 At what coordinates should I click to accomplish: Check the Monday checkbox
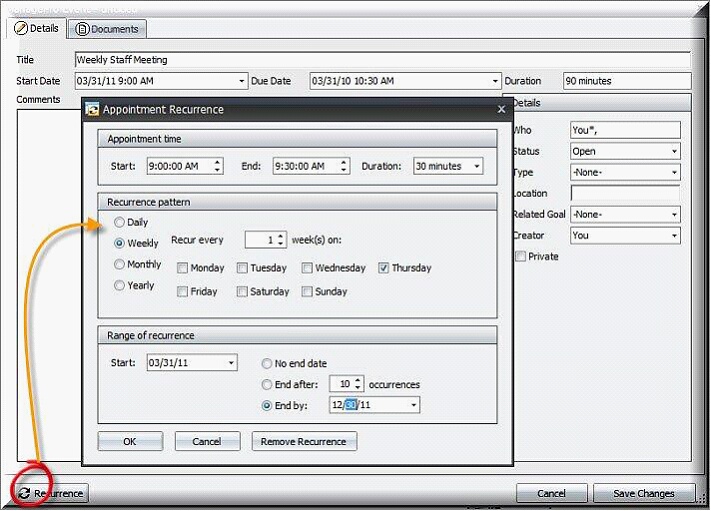pos(182,268)
